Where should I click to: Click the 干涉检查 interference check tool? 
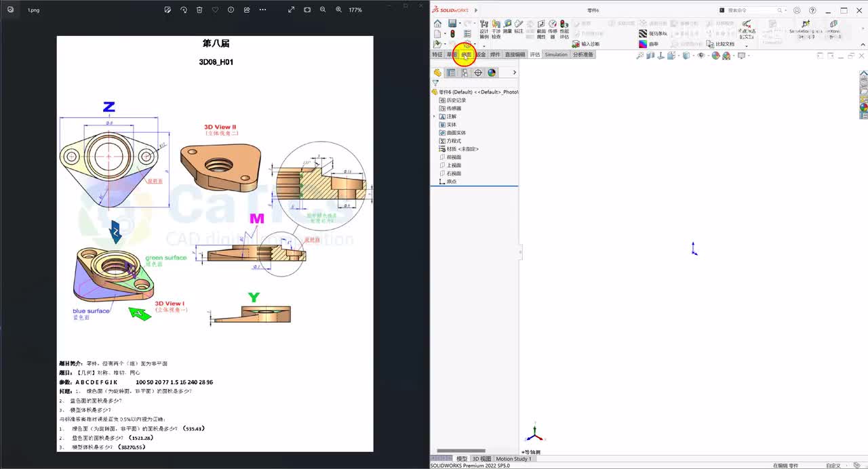point(496,29)
